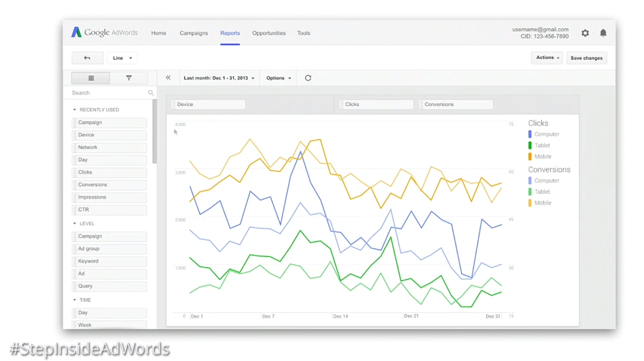Click Conversions Computer light blue swatch
This screenshot has height=361, width=644.
coord(530,181)
